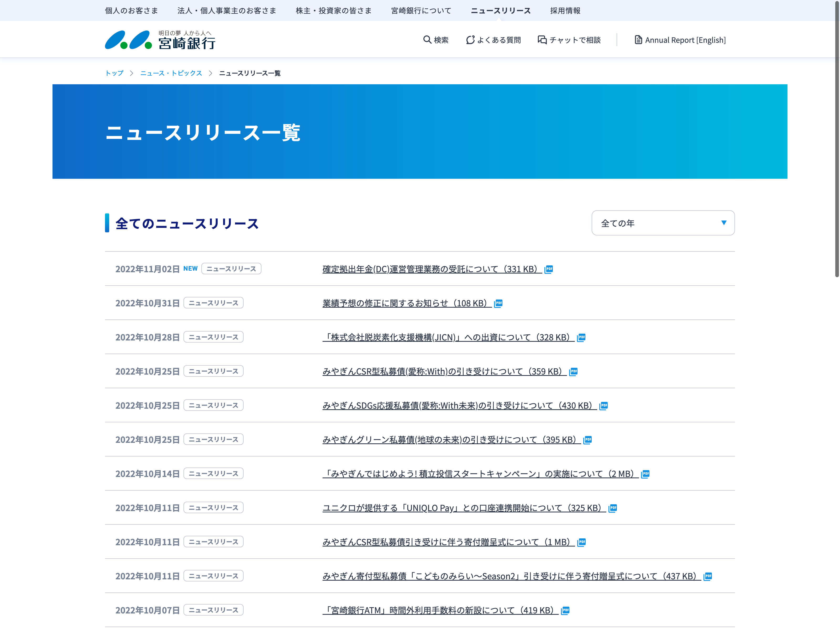Screen dimensions: 840x630
Task: Open 株主・投資家の皆さま menu item
Action: (x=333, y=11)
